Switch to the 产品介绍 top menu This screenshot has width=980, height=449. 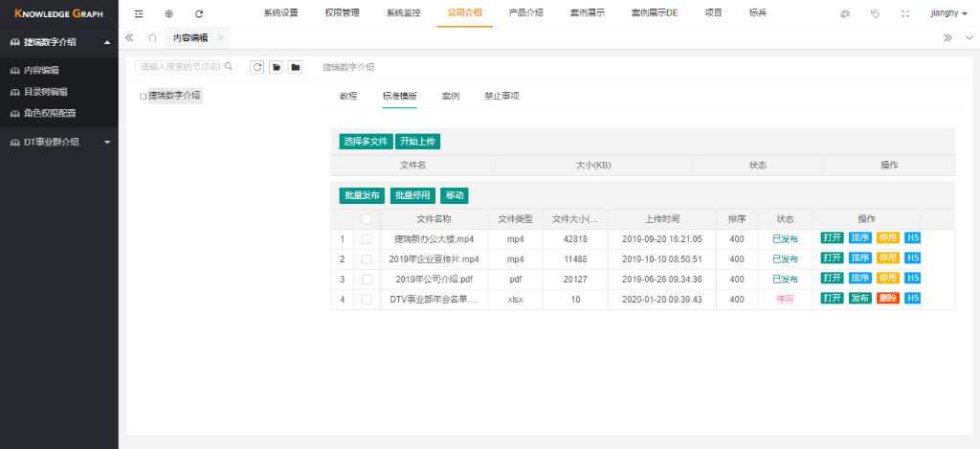coord(526,13)
